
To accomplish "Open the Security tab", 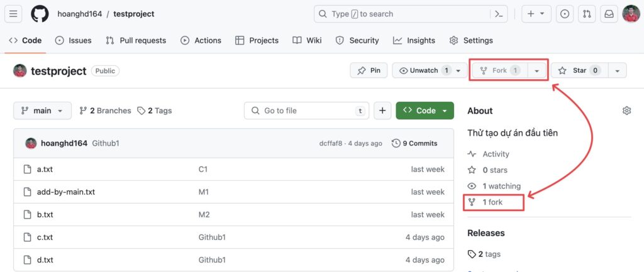I will (357, 40).
